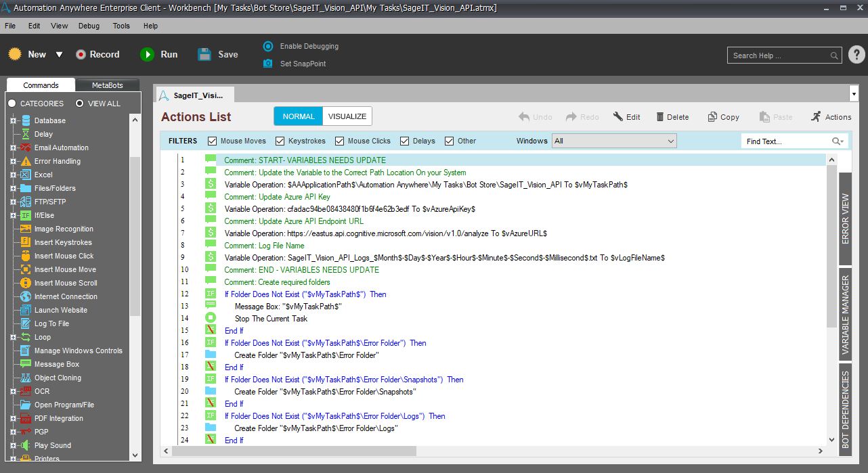This screenshot has width=868, height=473.
Task: Toggle the Keystrokes filter checkbox
Action: [x=280, y=141]
